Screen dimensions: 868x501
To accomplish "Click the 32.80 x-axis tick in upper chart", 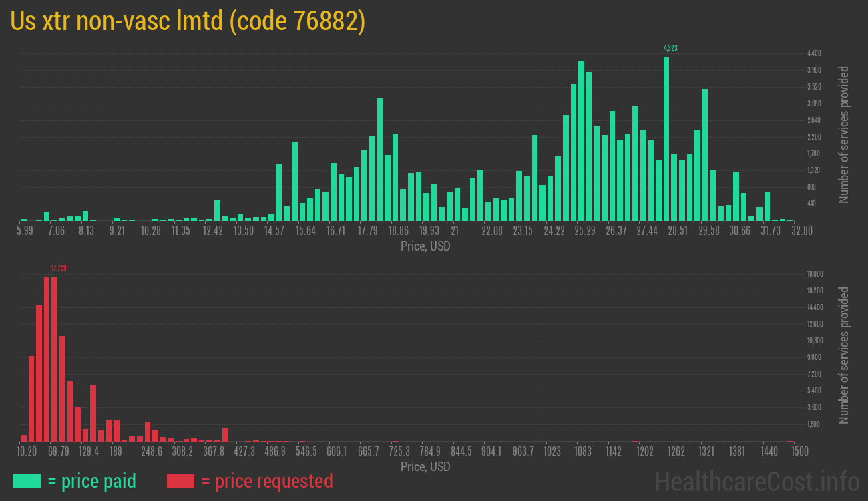I will point(801,231).
